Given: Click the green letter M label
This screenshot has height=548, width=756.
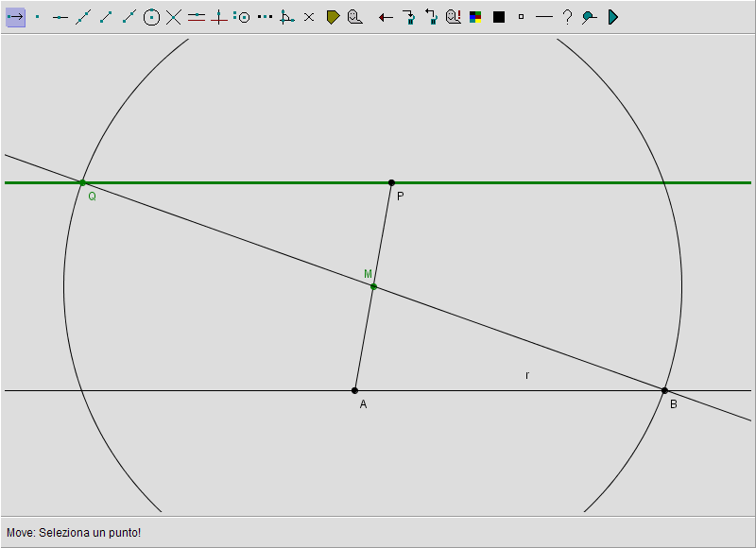Looking at the screenshot, I should tap(368, 274).
